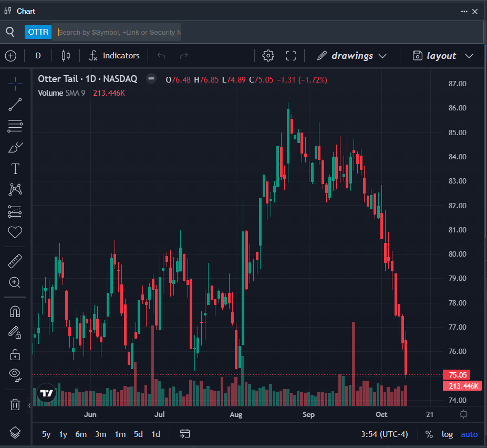This screenshot has width=487, height=448.
Task: Open the ruler measure tool
Action: 15,261
